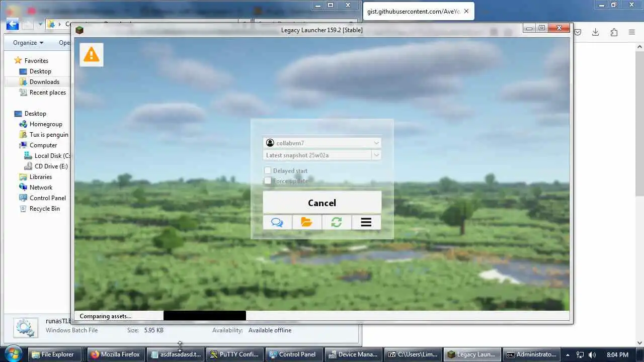Open the Windows Start orb
The width and height of the screenshot is (644, 362).
click(x=13, y=354)
